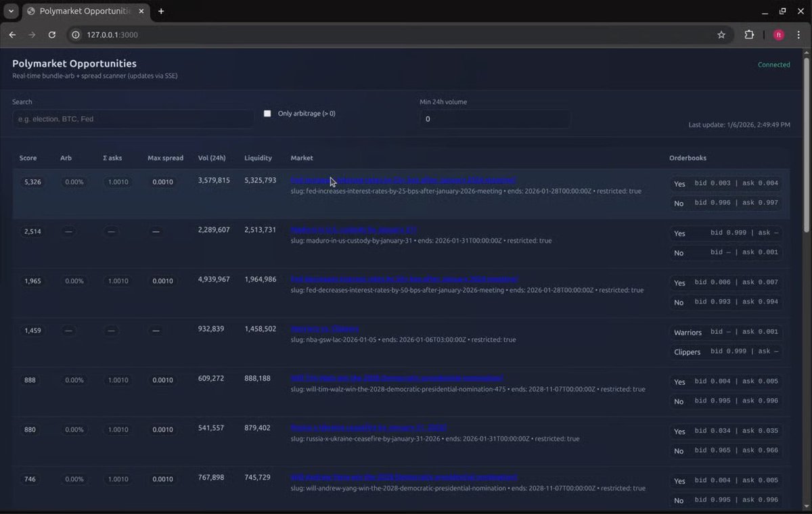The image size is (812, 514).
Task: Click Warriors orderbook row bid — ask 0.001
Action: pyautogui.click(x=725, y=332)
